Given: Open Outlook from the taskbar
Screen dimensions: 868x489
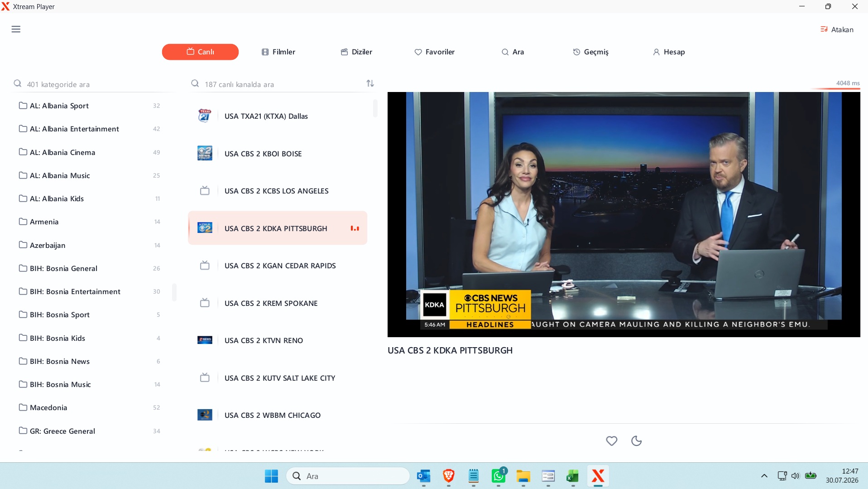Looking at the screenshot, I should [x=423, y=476].
